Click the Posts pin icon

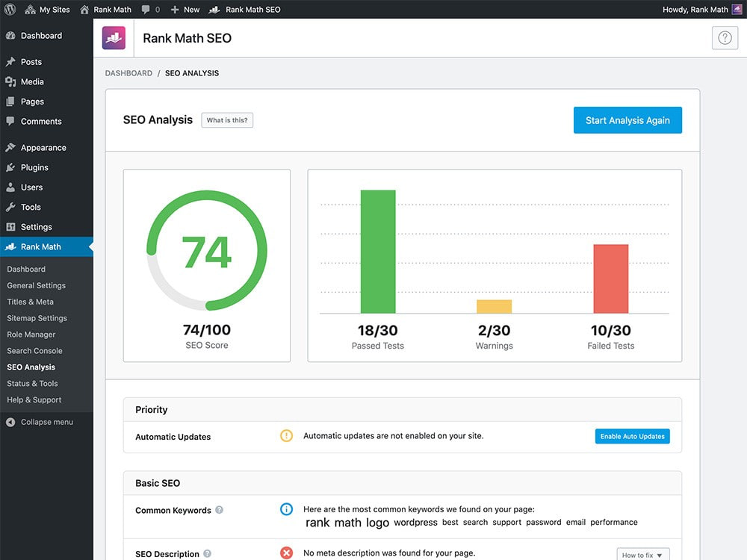click(x=10, y=62)
